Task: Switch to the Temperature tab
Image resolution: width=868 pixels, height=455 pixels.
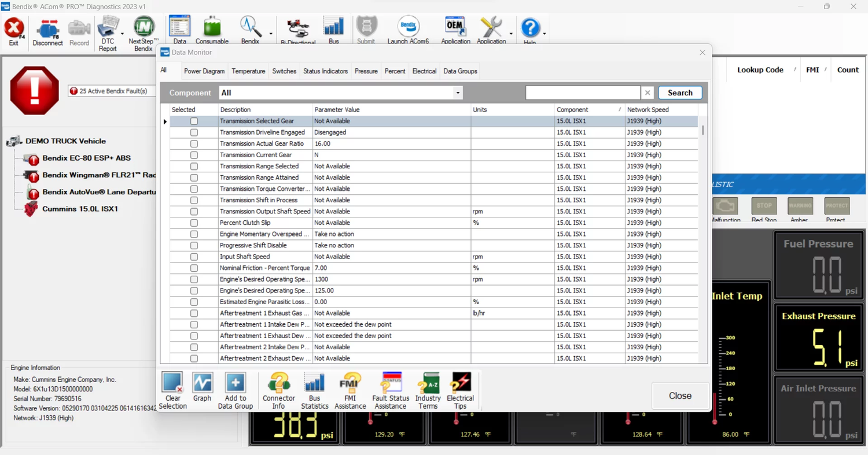Action: [248, 71]
